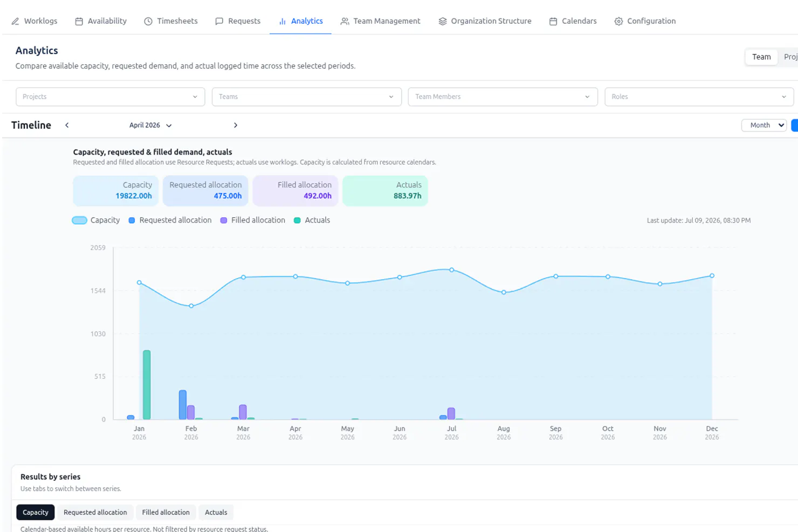Viewport: 798px width, 532px height.
Task: Go to the previous timeline period
Action: click(x=67, y=125)
